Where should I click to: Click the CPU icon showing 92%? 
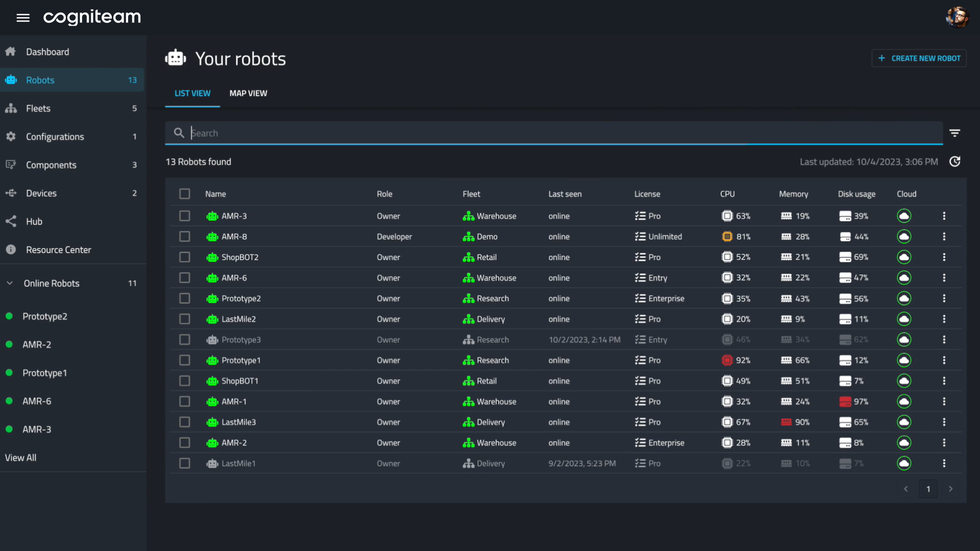click(727, 360)
